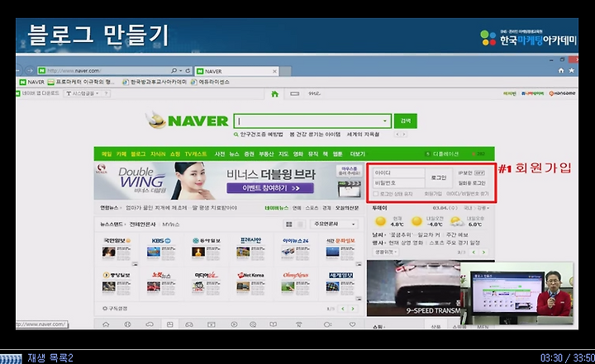Image resolution: width=595 pixels, height=364 pixels.
Task: Open 메일 in the green menu
Action: pyautogui.click(x=107, y=154)
